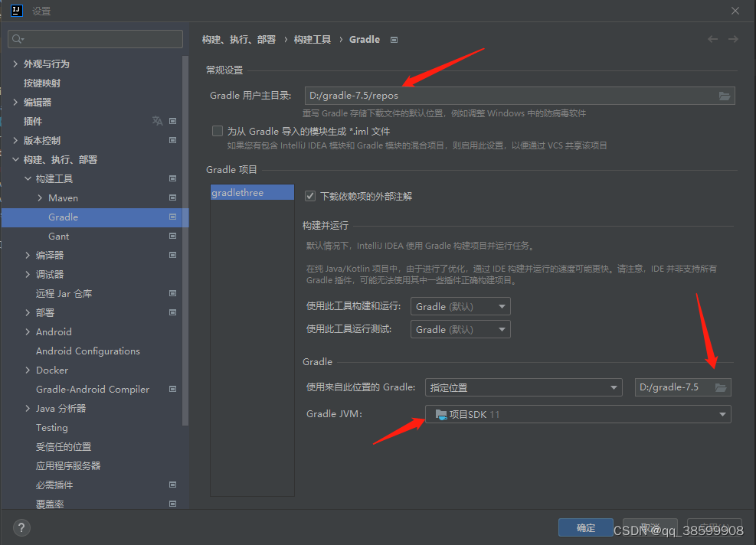
Task: Select 应用程序服务器 settings page
Action: [68, 465]
